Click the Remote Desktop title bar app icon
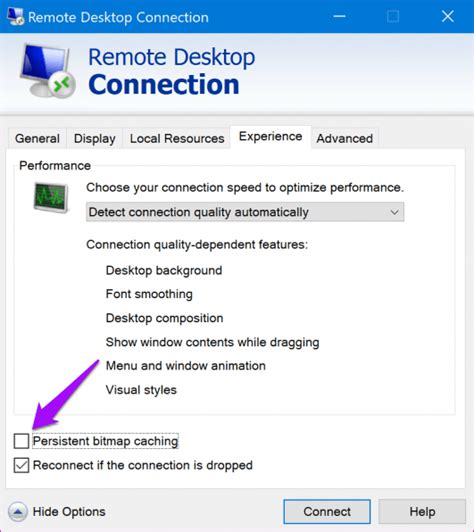Viewport: 474px width, 532px height. point(16,16)
